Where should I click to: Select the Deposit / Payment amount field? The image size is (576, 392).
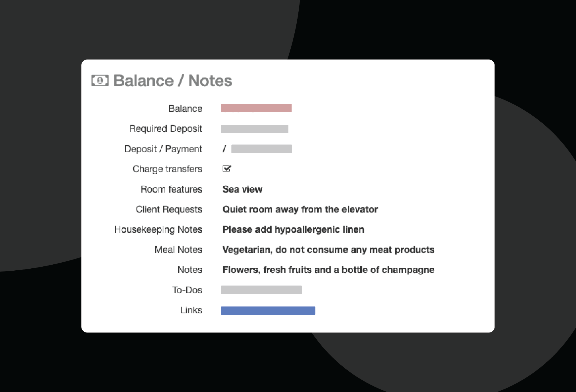[261, 149]
